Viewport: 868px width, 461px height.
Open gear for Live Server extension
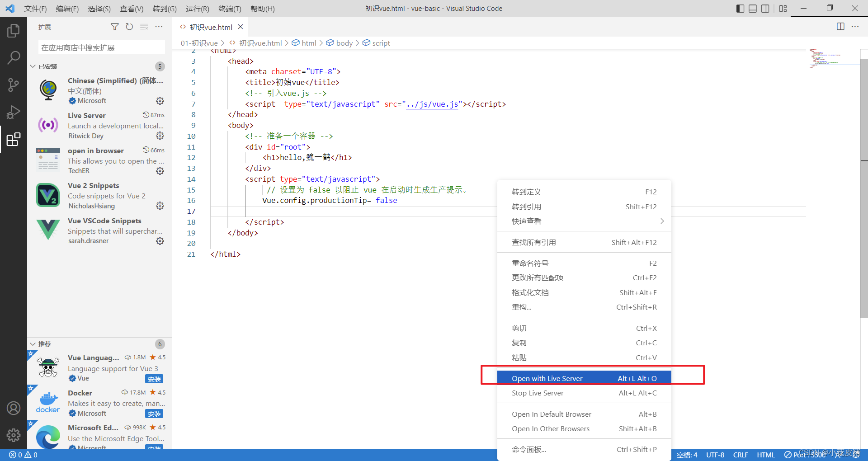[x=160, y=136]
